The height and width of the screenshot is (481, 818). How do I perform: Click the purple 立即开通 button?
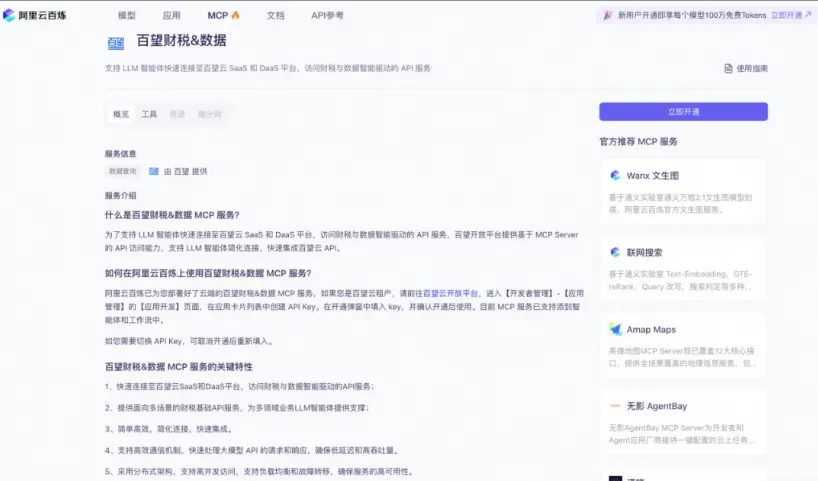pyautogui.click(x=683, y=112)
